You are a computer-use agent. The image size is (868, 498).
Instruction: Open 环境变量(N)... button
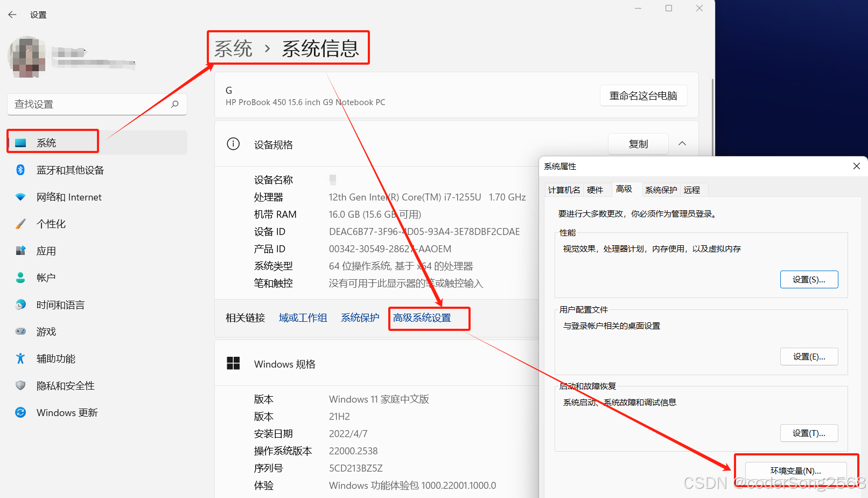pos(795,471)
